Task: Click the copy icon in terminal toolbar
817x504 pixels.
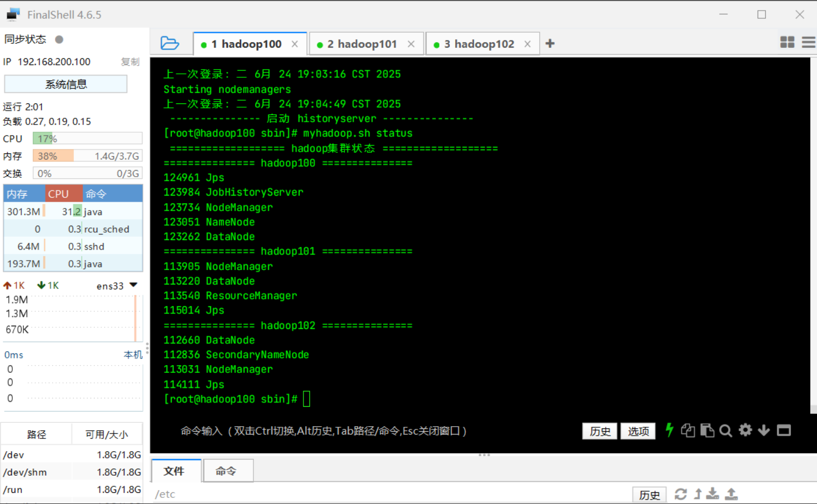Action: pos(688,431)
